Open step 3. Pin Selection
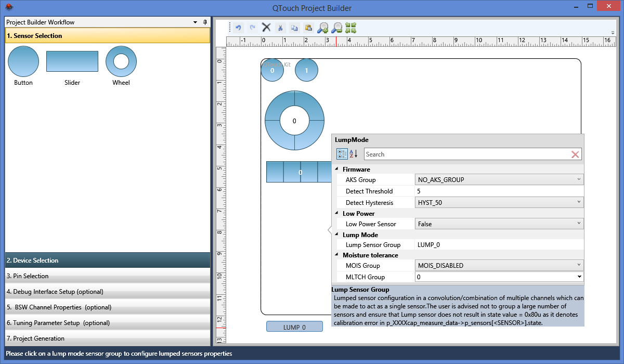624x364 pixels. (108, 276)
